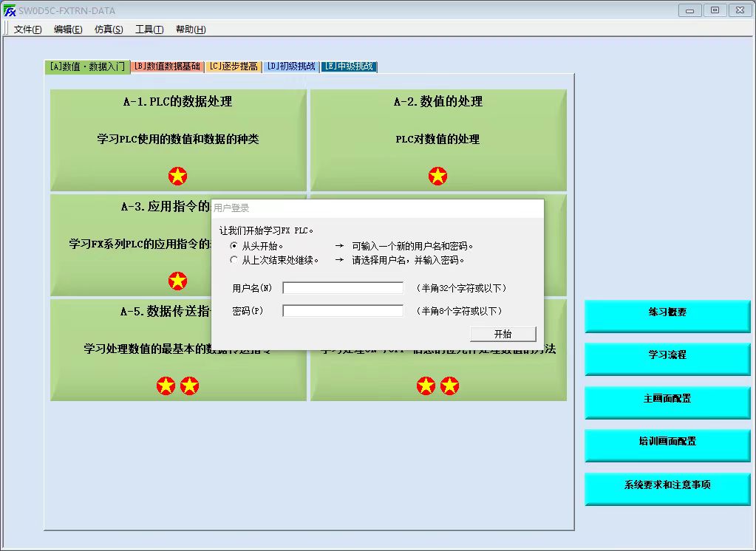Click the FX application icon in title bar
Image resolution: width=756 pixels, height=551 pixels.
click(x=10, y=11)
